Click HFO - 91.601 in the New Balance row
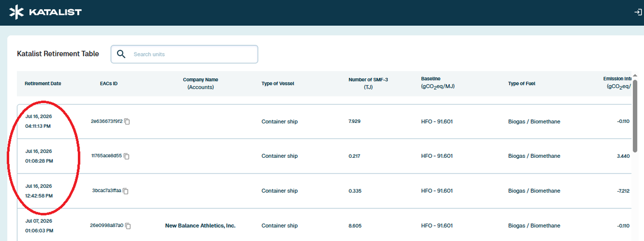Viewport: 644px width, 241px height. pyautogui.click(x=437, y=226)
